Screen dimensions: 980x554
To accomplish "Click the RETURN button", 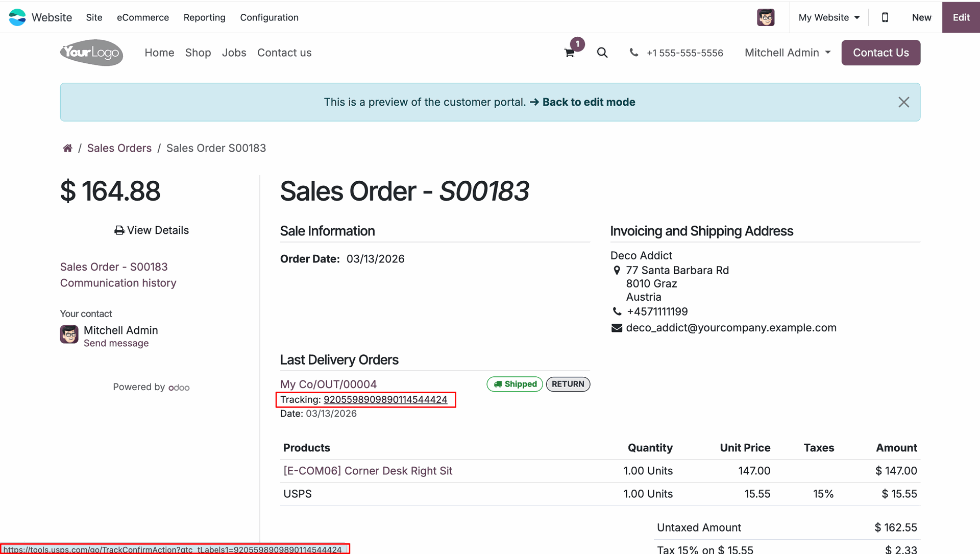I will (x=568, y=384).
